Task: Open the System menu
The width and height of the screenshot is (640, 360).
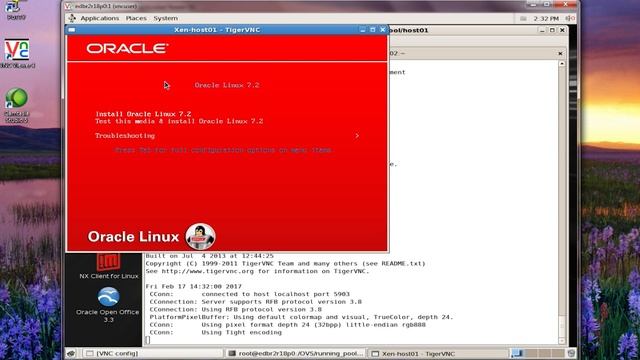Action: [x=165, y=18]
